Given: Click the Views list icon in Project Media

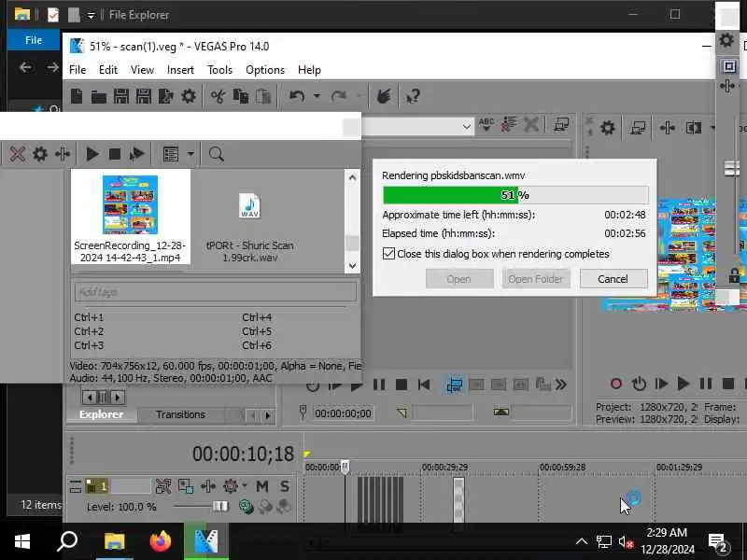Looking at the screenshot, I should tap(171, 154).
